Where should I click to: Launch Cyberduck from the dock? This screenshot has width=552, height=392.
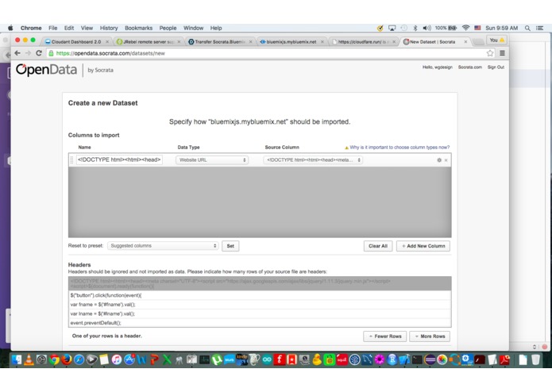(317, 359)
